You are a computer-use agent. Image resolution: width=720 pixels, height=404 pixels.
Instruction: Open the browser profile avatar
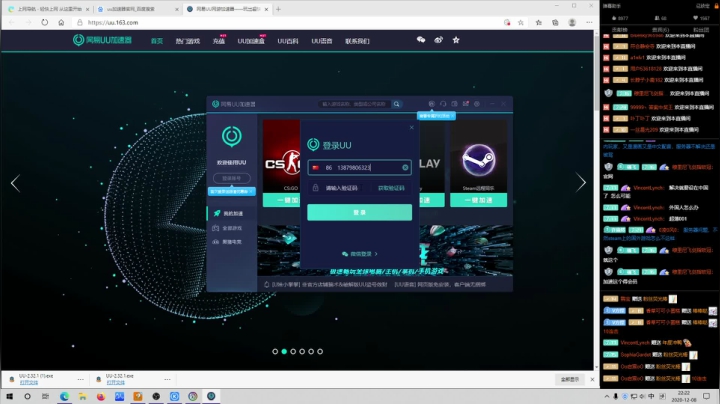pyautogui.click(x=572, y=22)
